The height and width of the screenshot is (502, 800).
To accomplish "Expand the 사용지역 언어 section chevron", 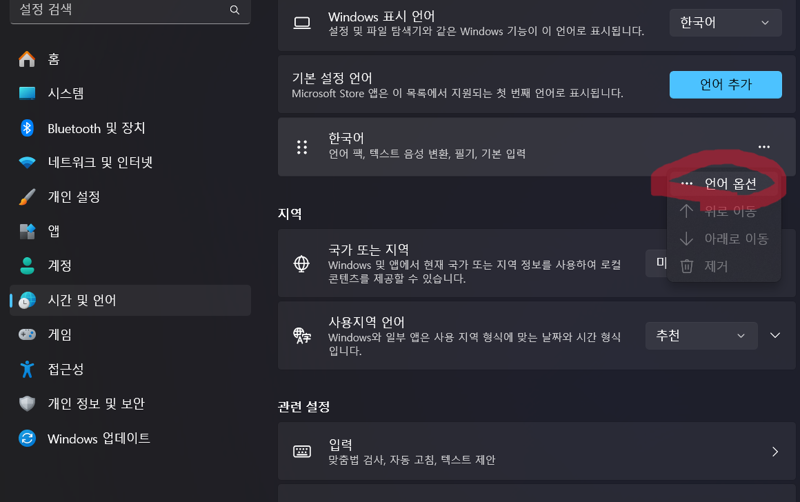I will click(x=775, y=336).
